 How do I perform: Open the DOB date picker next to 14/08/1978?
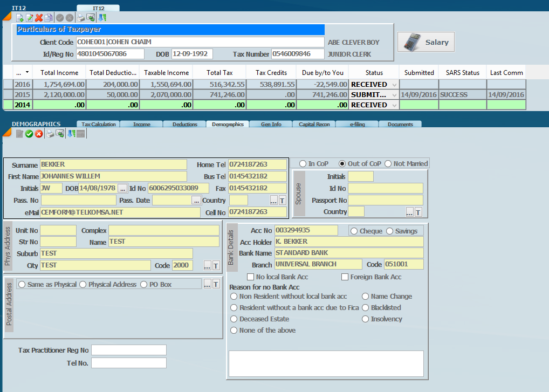coord(122,188)
